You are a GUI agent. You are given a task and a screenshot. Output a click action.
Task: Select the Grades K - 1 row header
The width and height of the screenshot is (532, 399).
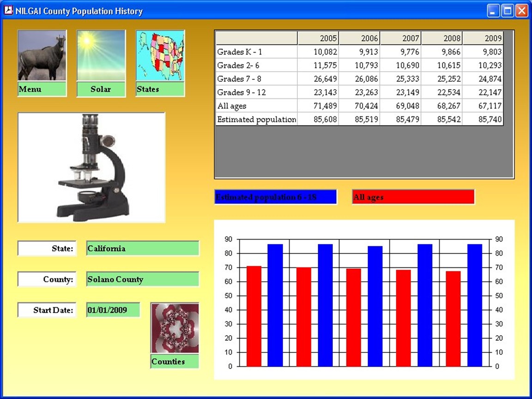[257, 52]
